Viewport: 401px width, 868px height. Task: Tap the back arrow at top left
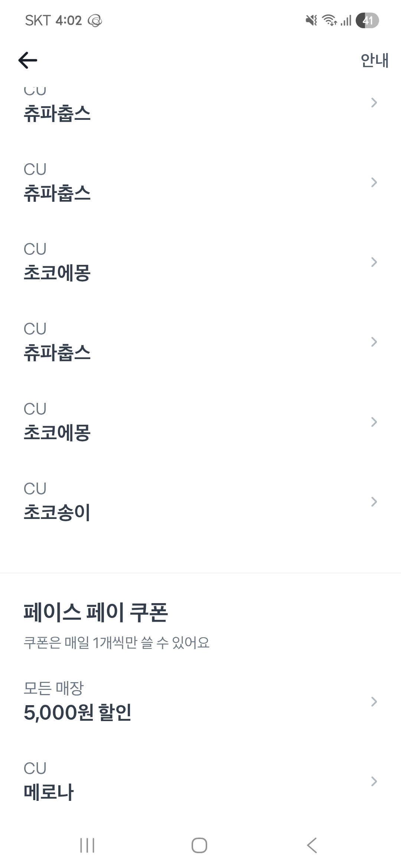tap(28, 60)
